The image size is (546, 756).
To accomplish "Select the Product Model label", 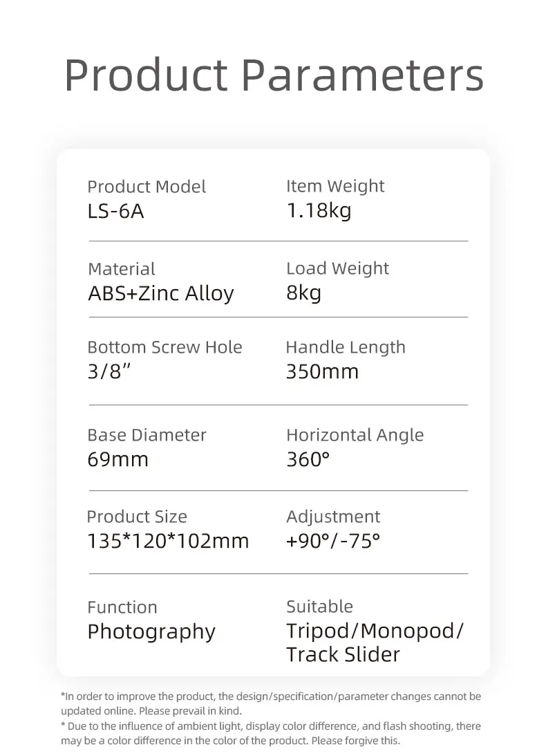I will [x=147, y=187].
